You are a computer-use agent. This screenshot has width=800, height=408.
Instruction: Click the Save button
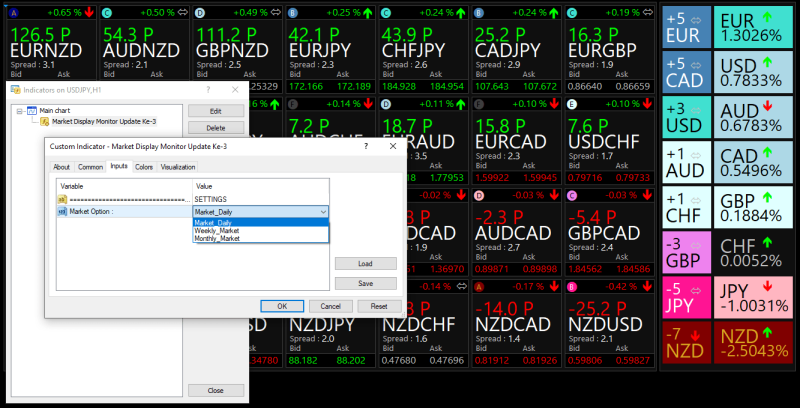pos(366,283)
